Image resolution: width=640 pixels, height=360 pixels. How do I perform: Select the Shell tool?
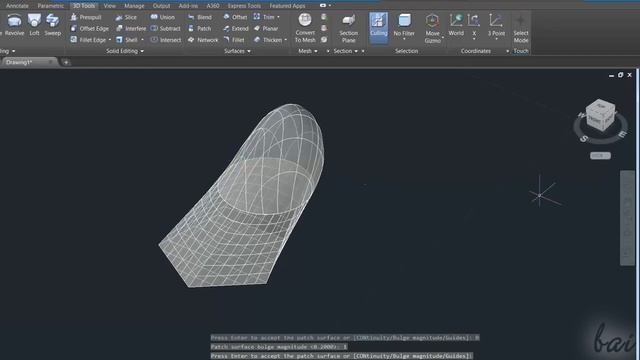tap(127, 40)
